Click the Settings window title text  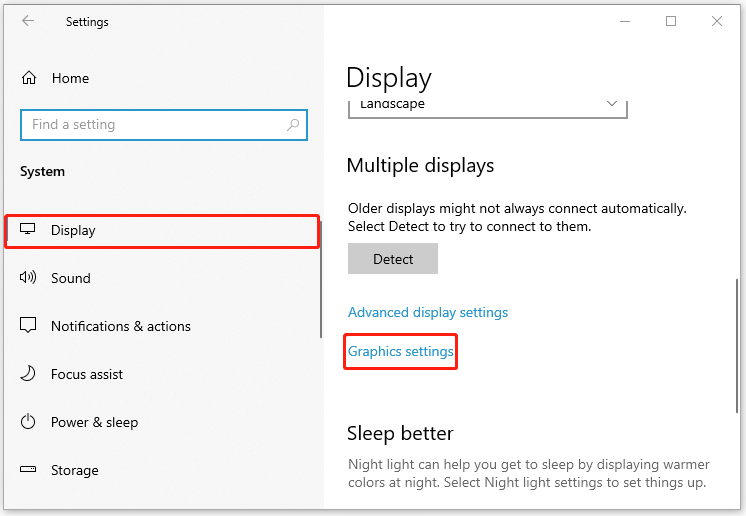(87, 22)
